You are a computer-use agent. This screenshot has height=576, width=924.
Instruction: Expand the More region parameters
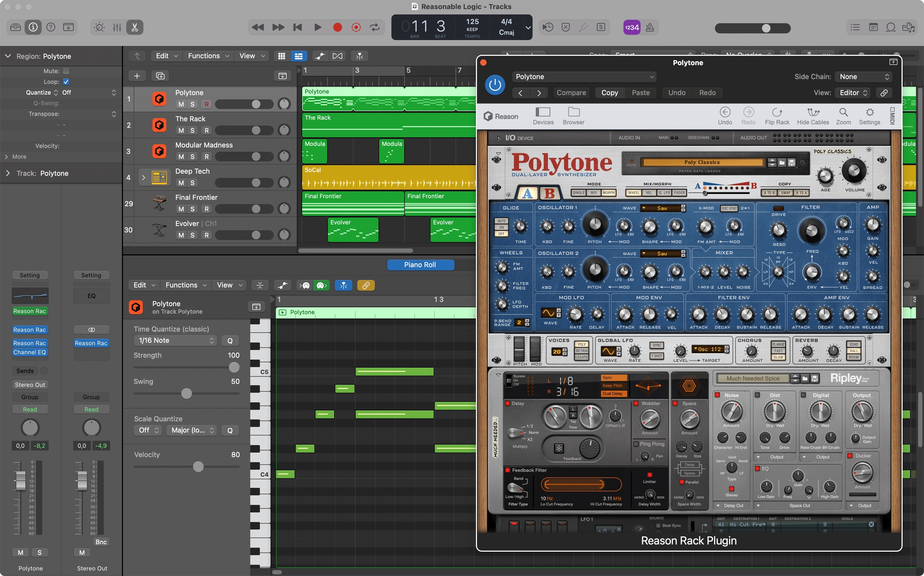[x=6, y=157]
